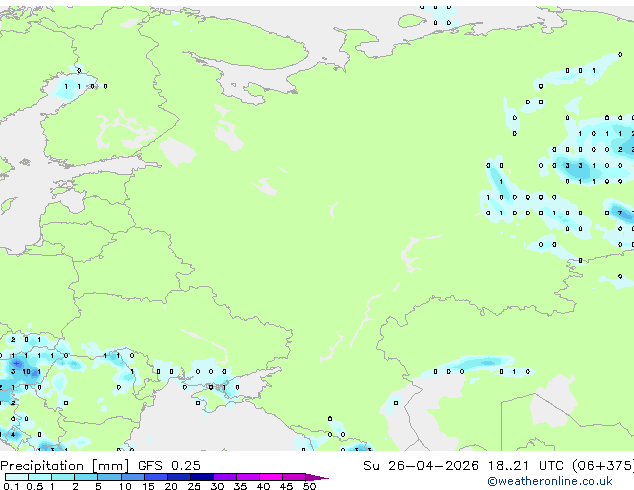Click the legend value '40'
The height and width of the screenshot is (490, 634).
(263, 486)
